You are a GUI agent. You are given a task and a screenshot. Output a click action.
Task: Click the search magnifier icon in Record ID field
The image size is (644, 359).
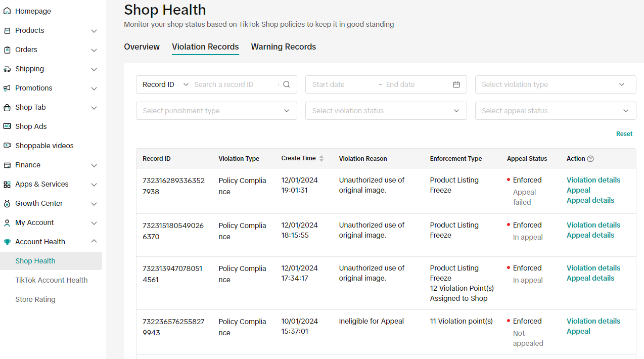286,84
